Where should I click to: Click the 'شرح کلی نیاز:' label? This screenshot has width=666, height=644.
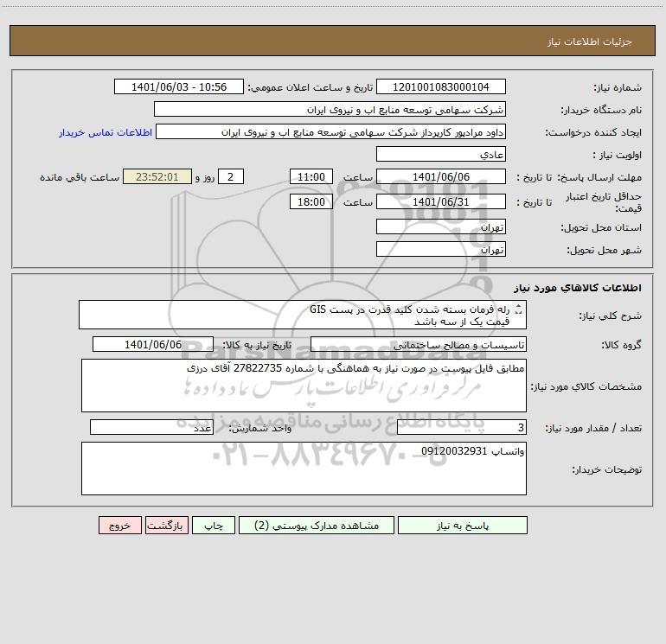coord(611,316)
